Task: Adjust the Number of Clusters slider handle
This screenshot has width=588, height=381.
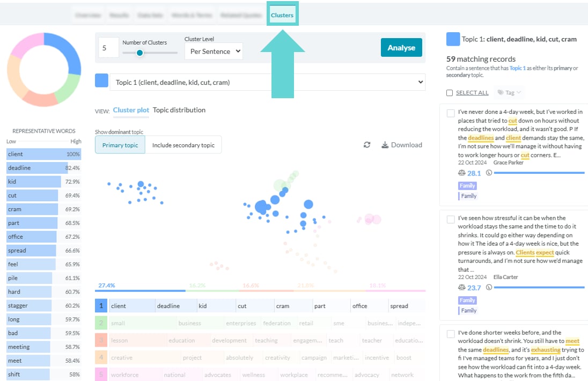Action: point(139,53)
